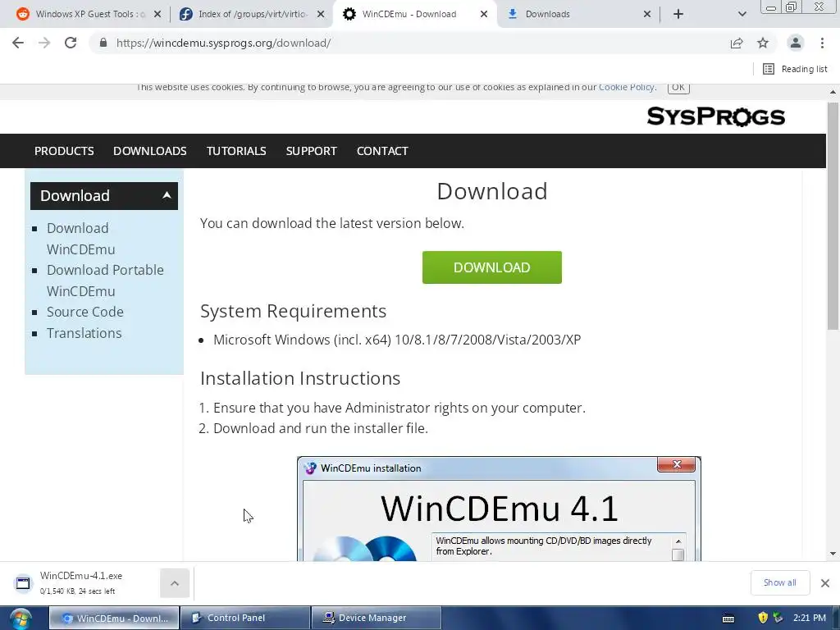Viewport: 840px width, 630px height.
Task: Switch to Device Manager in the taskbar
Action: pyautogui.click(x=377, y=619)
